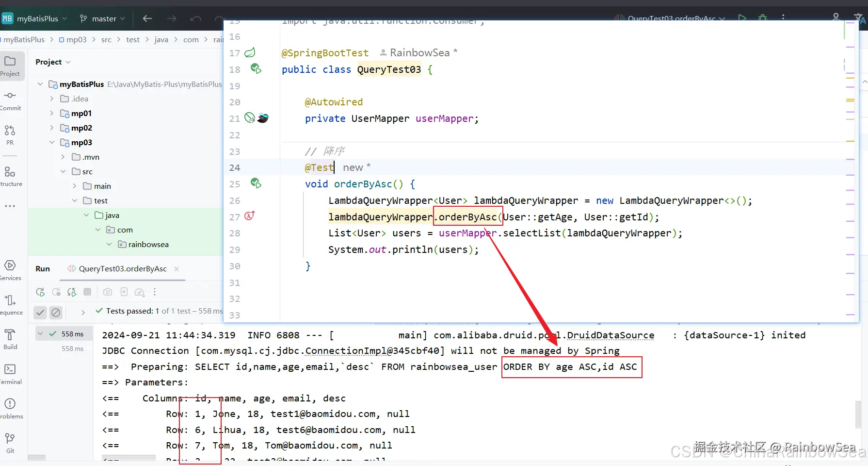868x466 pixels.
Task: Click the run test gutter icon on line 25
Action: [x=256, y=183]
